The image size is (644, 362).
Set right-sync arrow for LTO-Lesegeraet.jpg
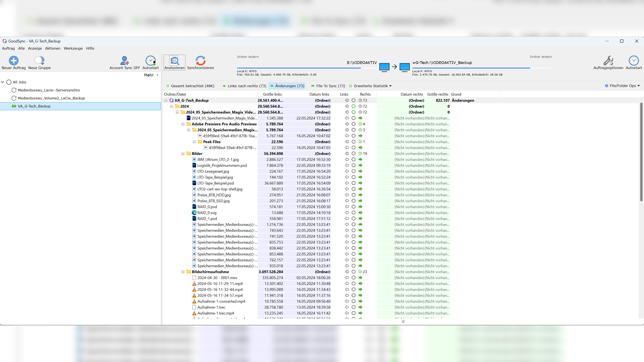[x=360, y=171]
